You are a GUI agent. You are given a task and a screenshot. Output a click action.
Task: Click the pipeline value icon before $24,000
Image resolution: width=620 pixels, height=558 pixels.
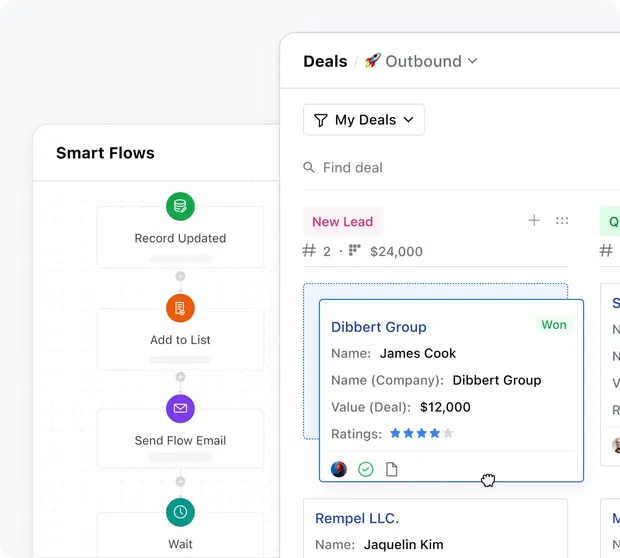tap(354, 250)
